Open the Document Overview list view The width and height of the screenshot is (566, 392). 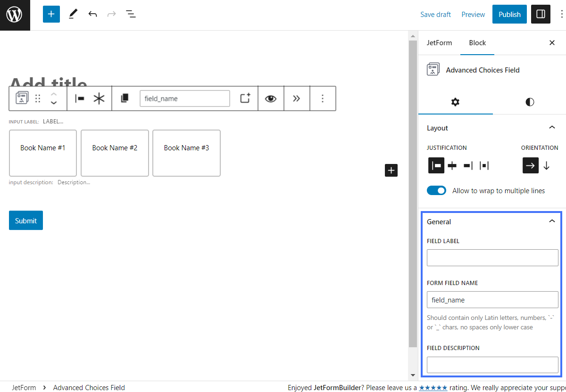[131, 14]
